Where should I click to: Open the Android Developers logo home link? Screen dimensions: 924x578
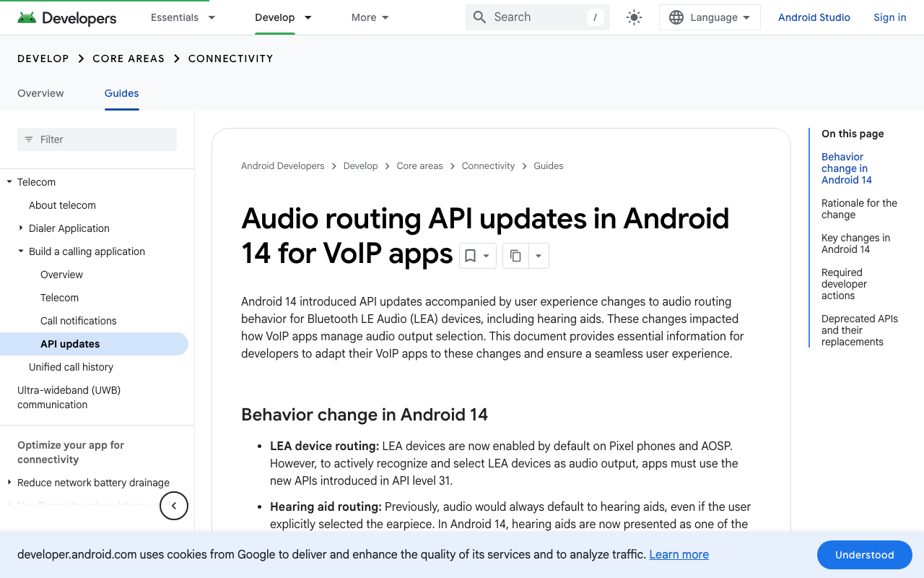(66, 18)
